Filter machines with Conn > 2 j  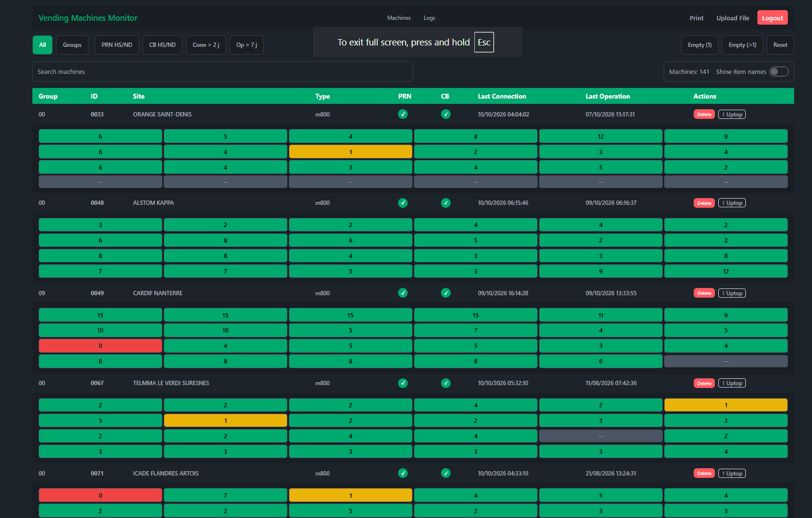pyautogui.click(x=206, y=45)
